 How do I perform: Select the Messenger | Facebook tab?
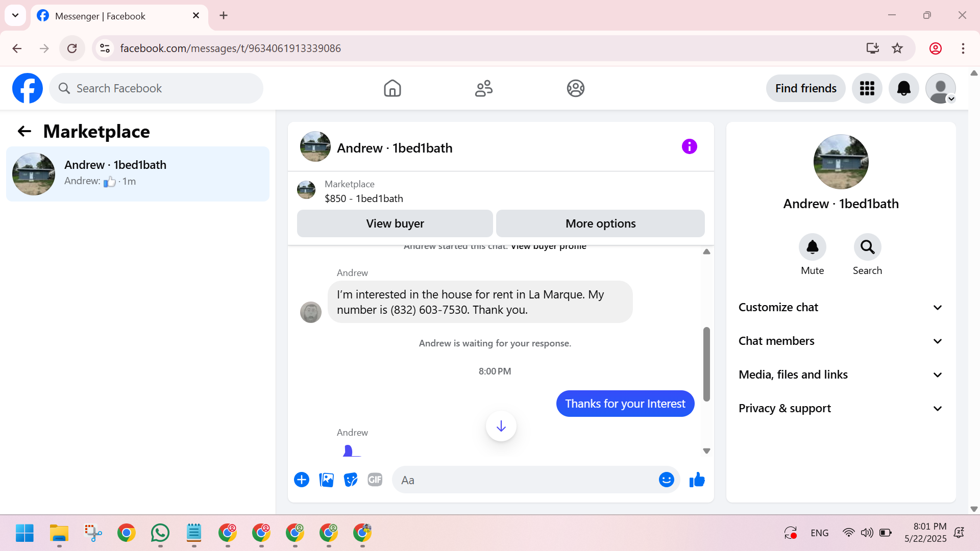[x=119, y=16]
